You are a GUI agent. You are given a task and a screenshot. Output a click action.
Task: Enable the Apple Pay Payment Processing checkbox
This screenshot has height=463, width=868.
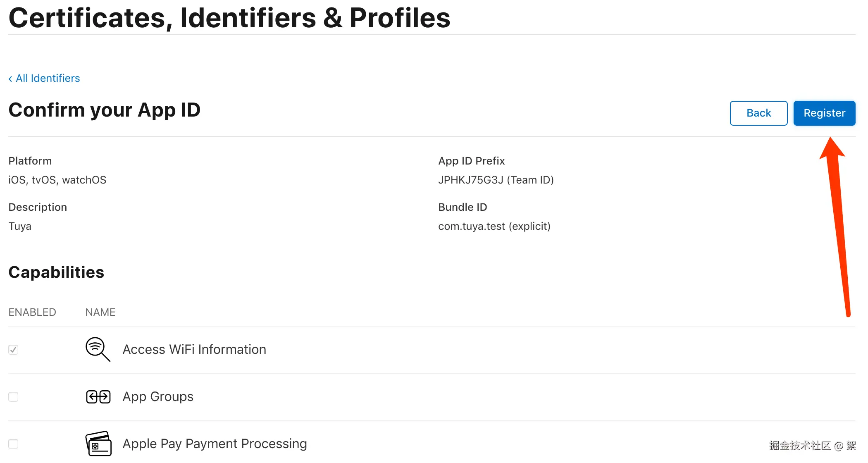click(13, 444)
